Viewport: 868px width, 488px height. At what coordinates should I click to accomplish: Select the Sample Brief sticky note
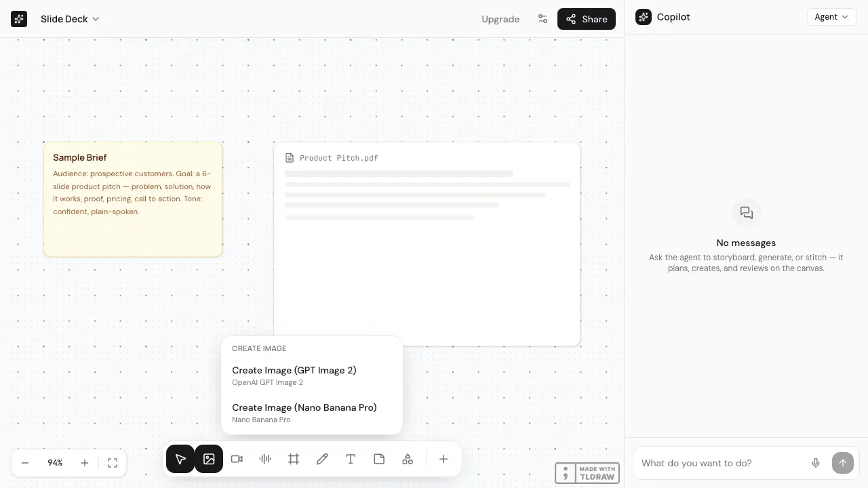pos(133,199)
